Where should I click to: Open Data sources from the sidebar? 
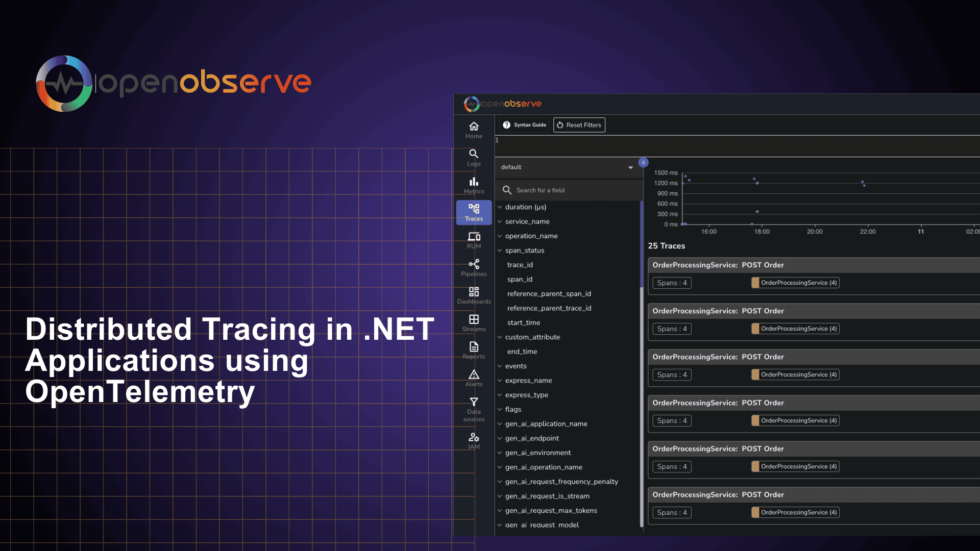[473, 408]
